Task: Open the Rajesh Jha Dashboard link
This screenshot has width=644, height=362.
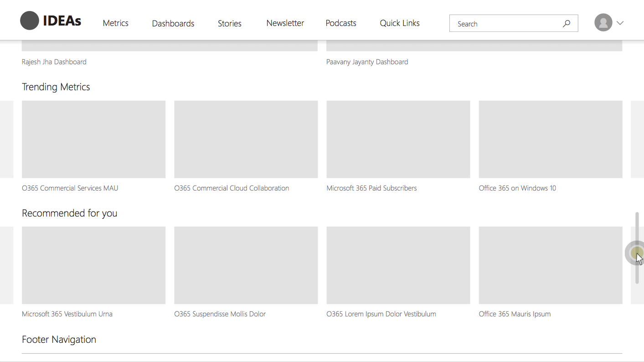Action: click(54, 62)
